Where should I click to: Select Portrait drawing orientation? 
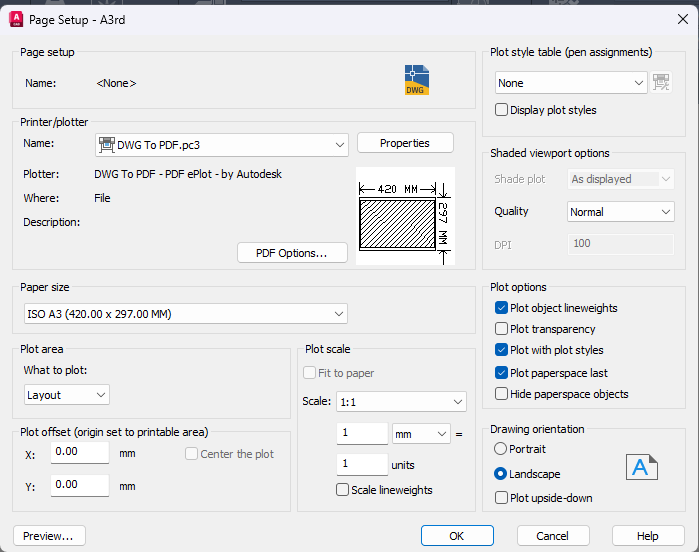pos(502,450)
